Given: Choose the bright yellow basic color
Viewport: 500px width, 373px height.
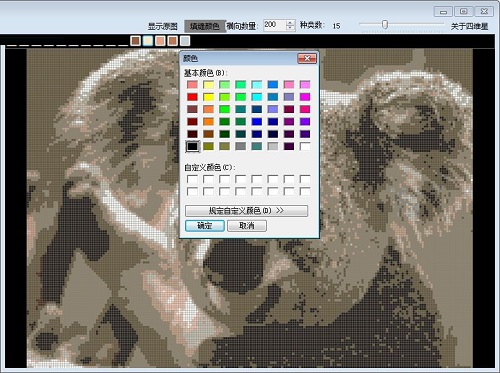Looking at the screenshot, I should 208,97.
